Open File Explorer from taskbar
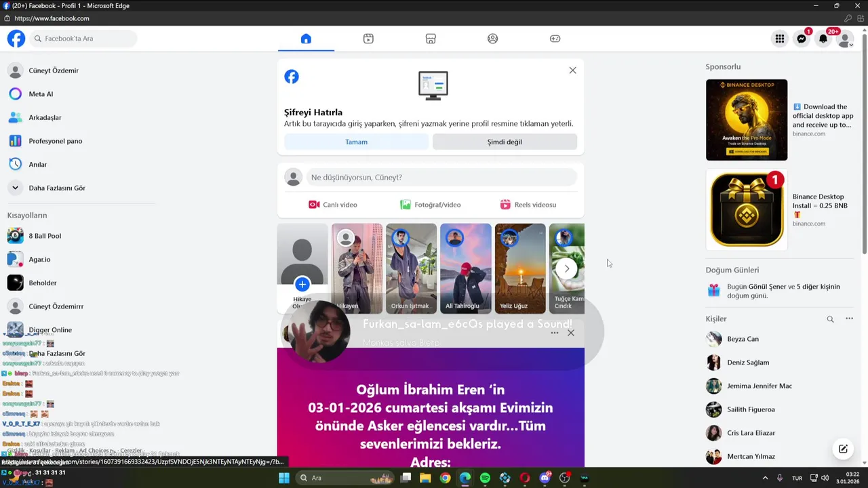The width and height of the screenshot is (868, 488). [425, 478]
